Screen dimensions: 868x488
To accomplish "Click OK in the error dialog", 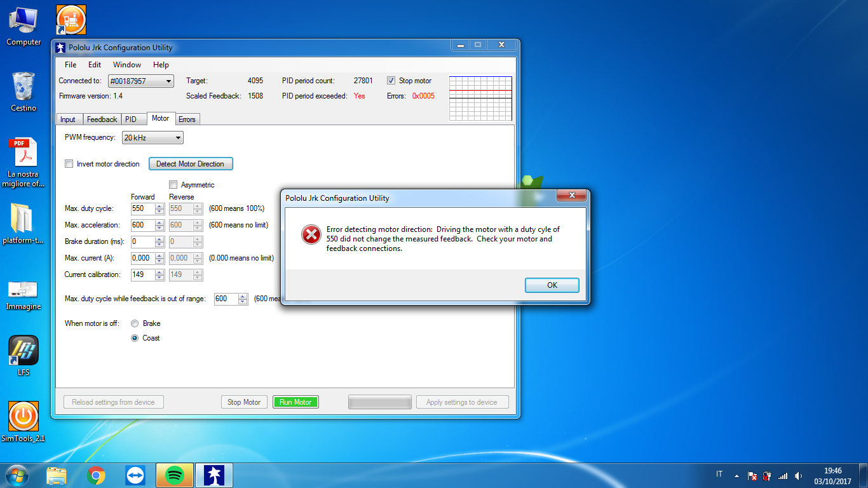I will coord(552,285).
